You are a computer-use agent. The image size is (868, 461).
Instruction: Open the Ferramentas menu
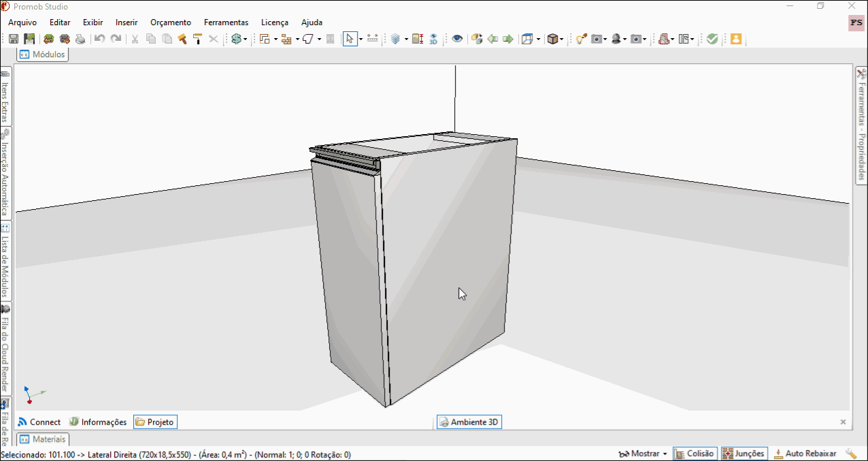point(227,22)
